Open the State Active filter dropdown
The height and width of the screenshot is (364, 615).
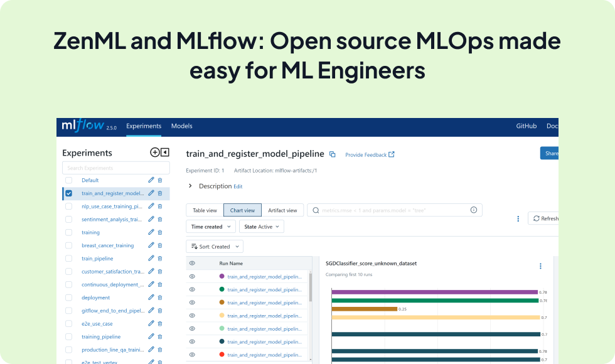click(261, 227)
